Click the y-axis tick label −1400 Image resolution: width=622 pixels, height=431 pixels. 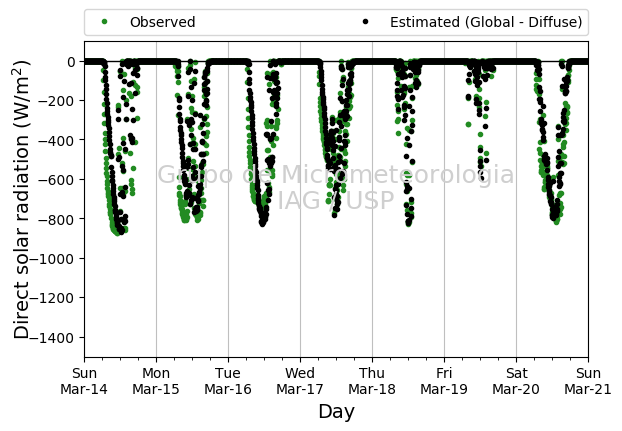pyautogui.click(x=53, y=337)
